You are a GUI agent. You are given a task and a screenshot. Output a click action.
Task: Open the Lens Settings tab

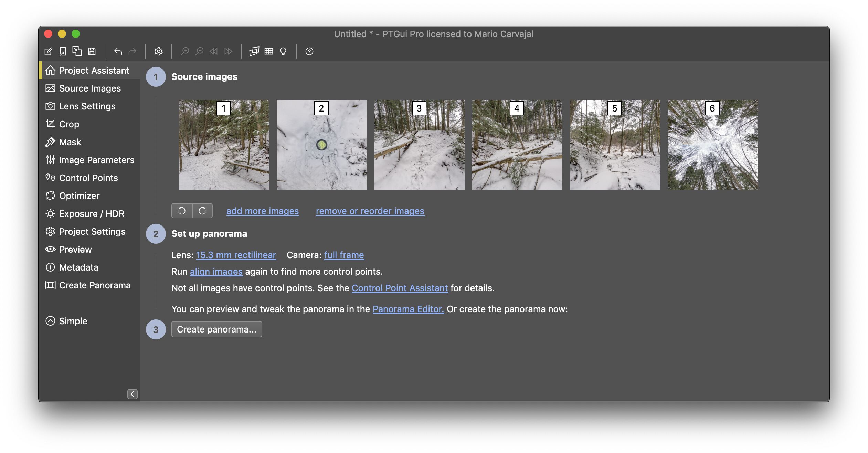[90, 106]
